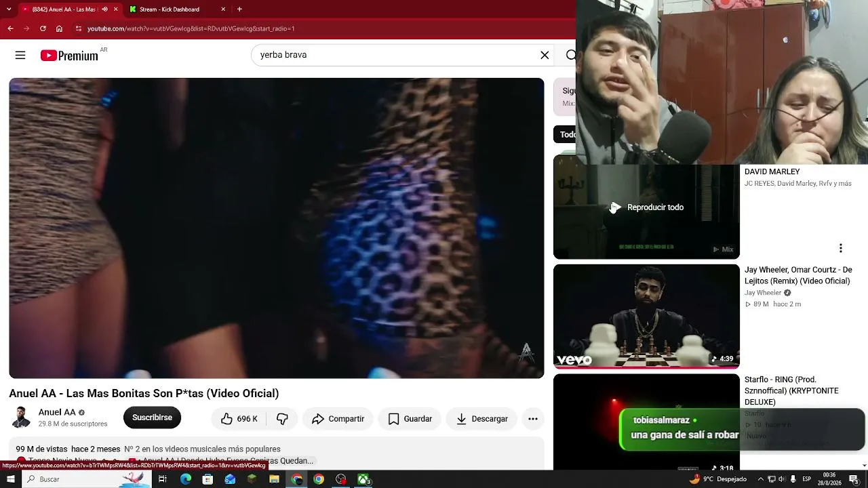868x488 pixels.
Task: Mute the audio-playing YouTube tab
Action: [x=104, y=9]
